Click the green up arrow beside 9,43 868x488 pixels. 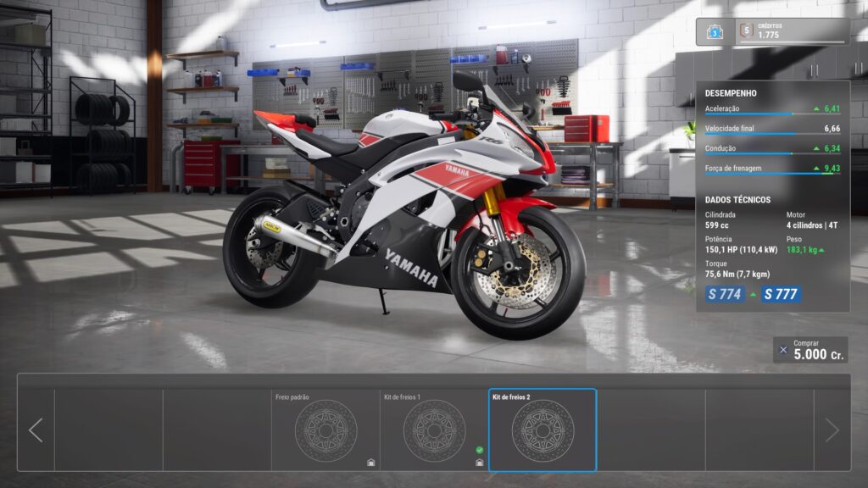point(816,169)
